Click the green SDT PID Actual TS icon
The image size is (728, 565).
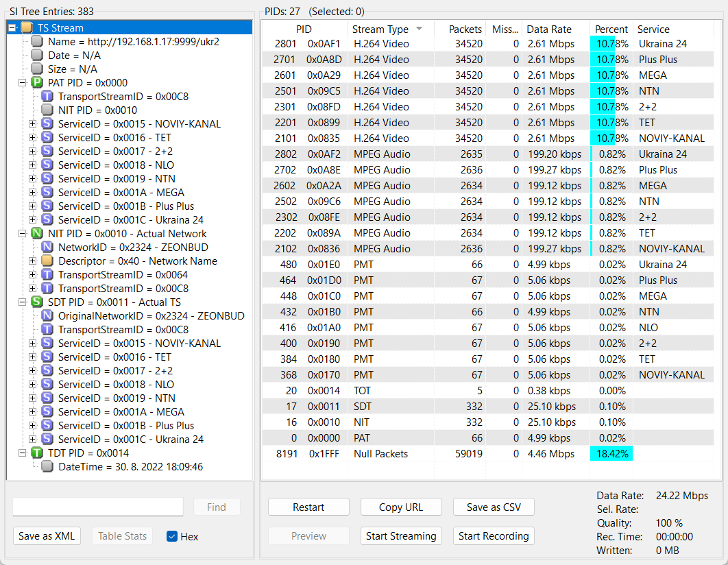pos(37,302)
